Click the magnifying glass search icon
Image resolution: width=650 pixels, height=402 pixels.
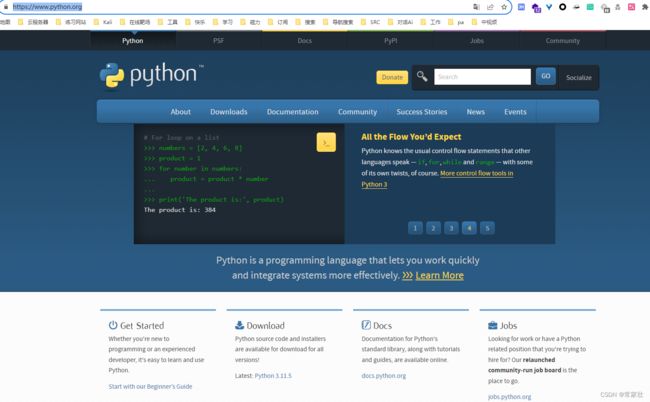click(422, 76)
